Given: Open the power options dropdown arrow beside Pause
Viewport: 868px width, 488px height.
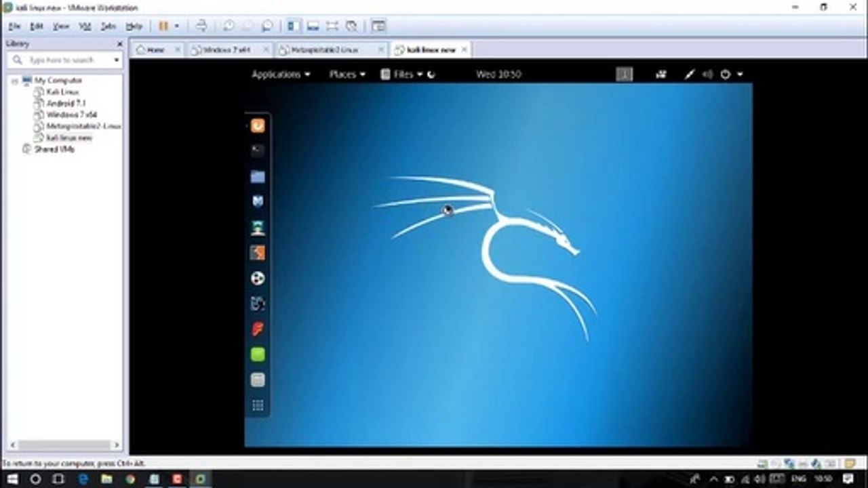Looking at the screenshot, I should (x=177, y=26).
